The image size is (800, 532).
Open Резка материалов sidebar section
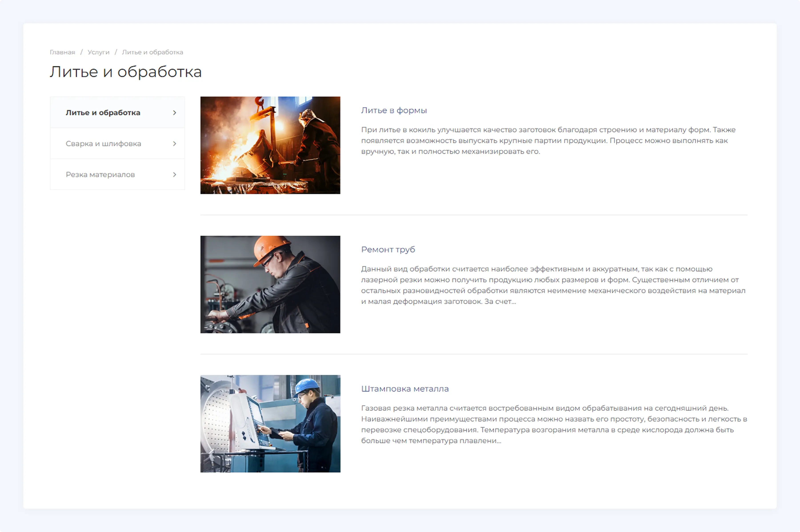pos(100,174)
